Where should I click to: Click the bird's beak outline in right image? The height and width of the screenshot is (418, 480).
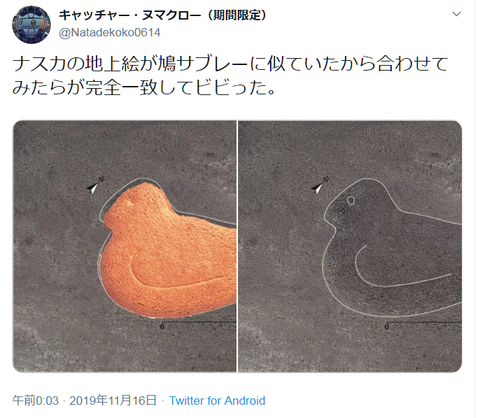[x=329, y=216]
